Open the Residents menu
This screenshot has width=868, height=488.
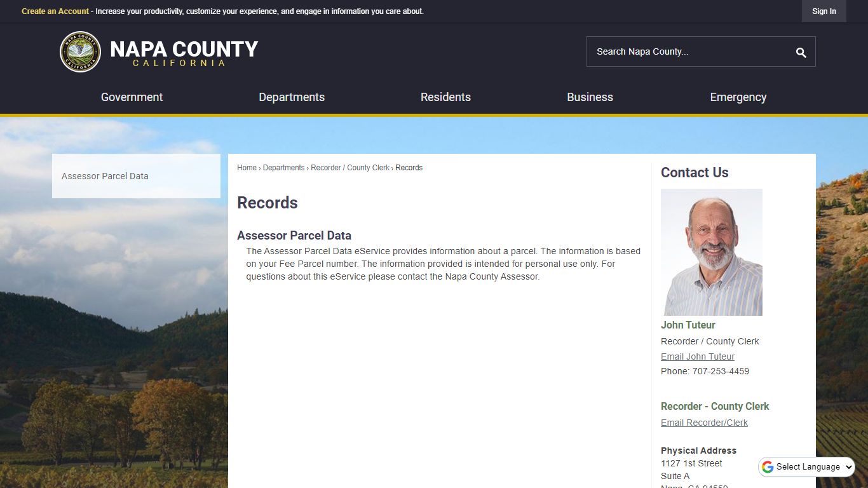coord(445,97)
